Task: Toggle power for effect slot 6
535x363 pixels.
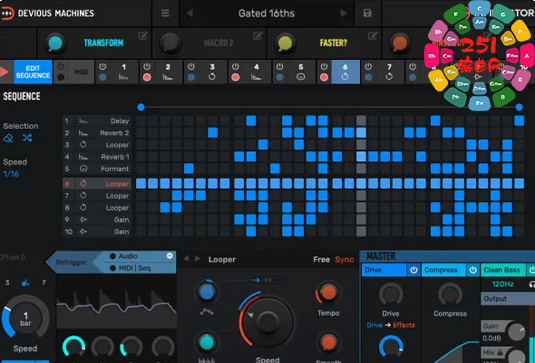Action: pyautogui.click(x=324, y=67)
